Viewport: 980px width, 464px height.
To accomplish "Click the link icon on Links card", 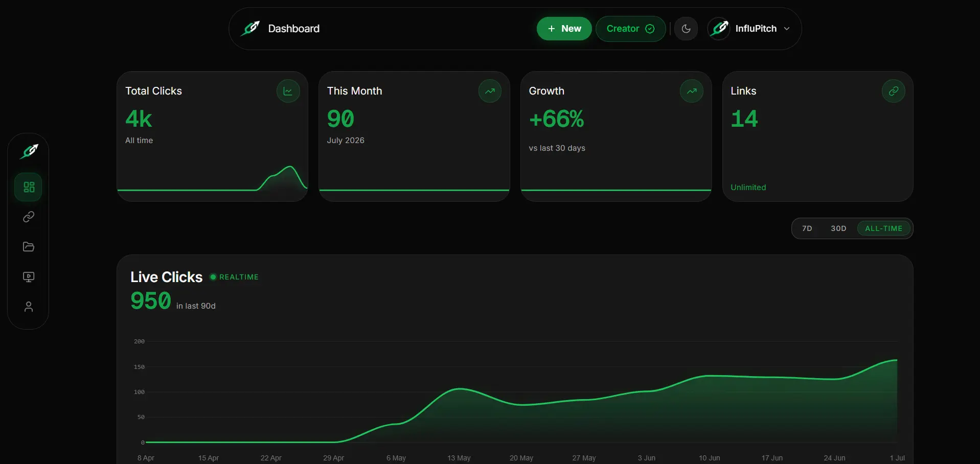I will point(893,91).
